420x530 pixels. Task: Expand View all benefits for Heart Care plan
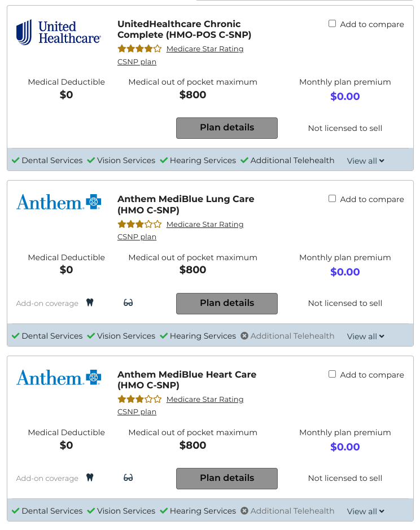pyautogui.click(x=366, y=511)
